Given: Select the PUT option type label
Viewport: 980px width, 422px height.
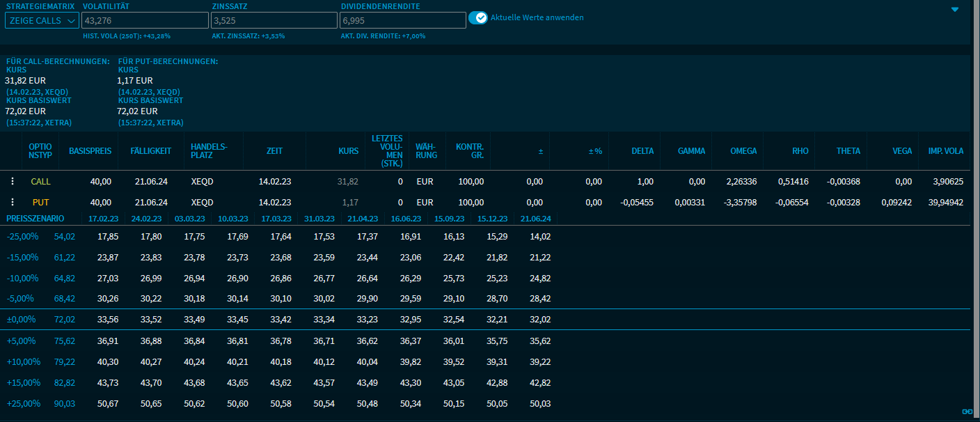Looking at the screenshot, I should click(41, 202).
